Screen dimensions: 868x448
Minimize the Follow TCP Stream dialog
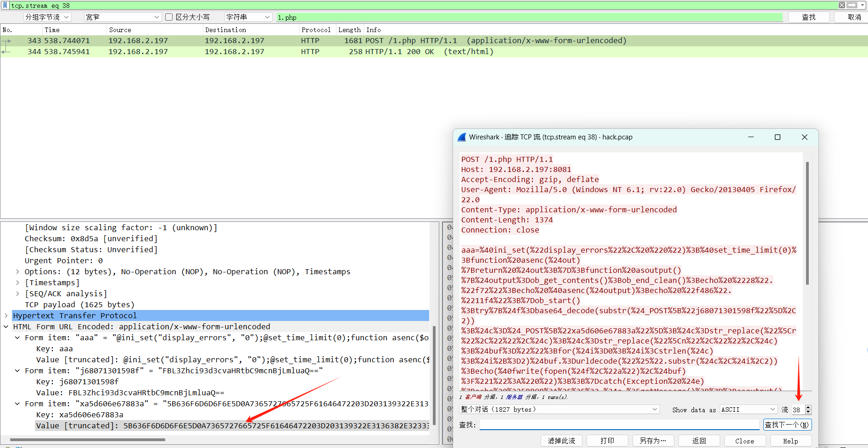click(751, 137)
